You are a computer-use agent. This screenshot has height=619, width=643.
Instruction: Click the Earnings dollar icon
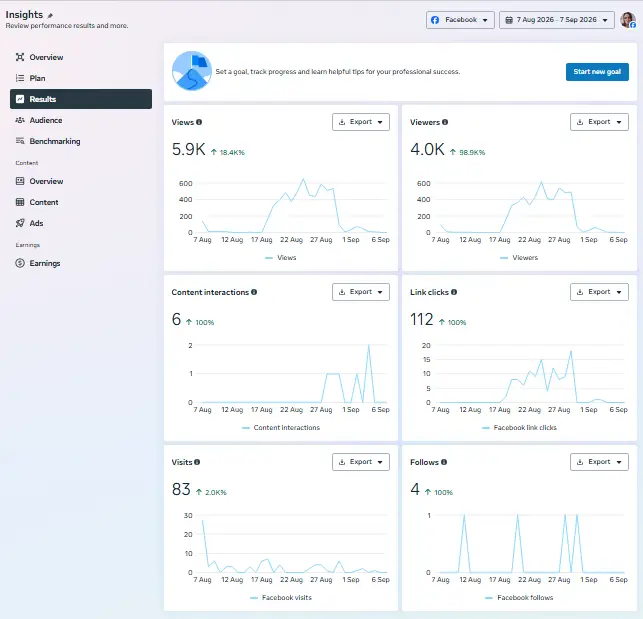pyautogui.click(x=20, y=263)
